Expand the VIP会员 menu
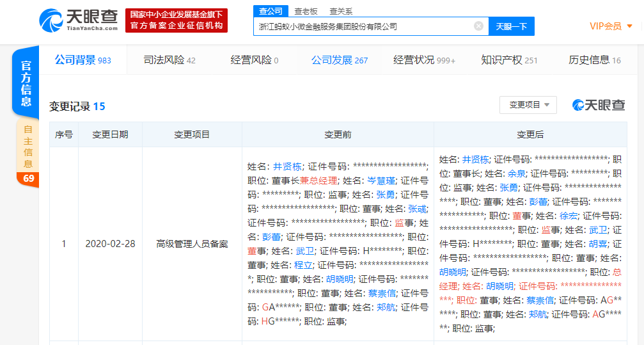644x345 pixels. [611, 26]
